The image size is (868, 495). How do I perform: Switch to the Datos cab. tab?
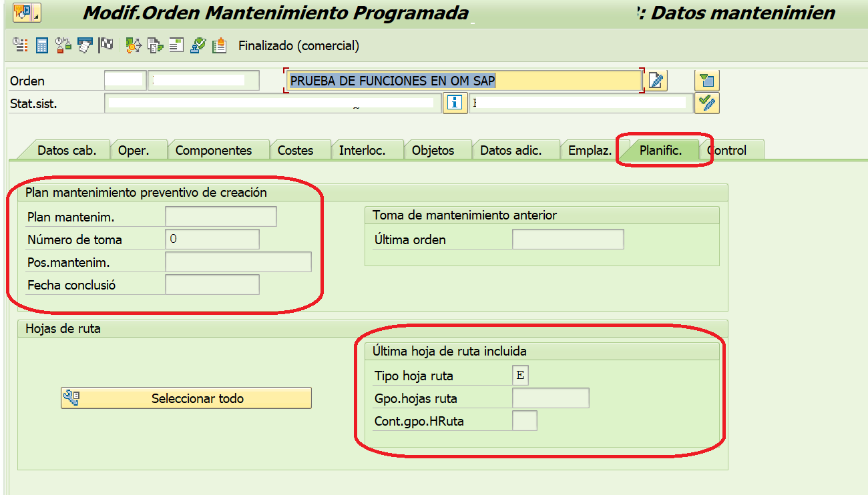[67, 150]
